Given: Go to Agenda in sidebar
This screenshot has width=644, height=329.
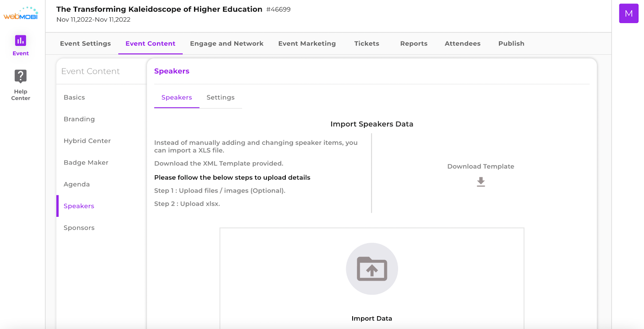Looking at the screenshot, I should (77, 184).
